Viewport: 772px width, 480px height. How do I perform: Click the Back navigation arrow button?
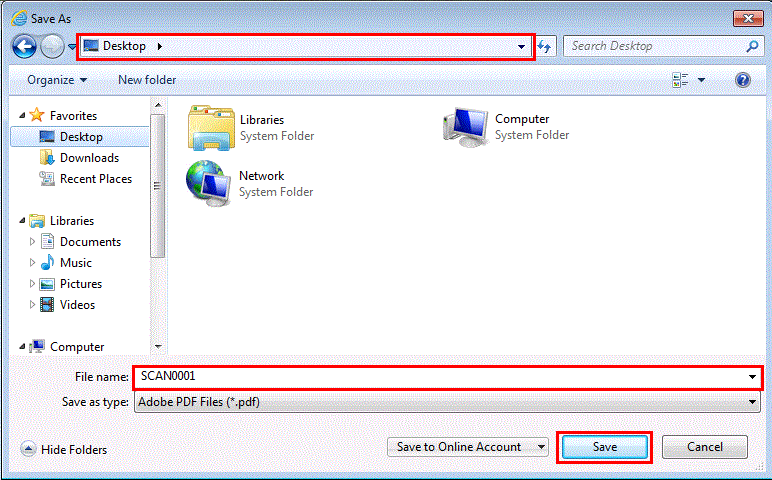25,46
